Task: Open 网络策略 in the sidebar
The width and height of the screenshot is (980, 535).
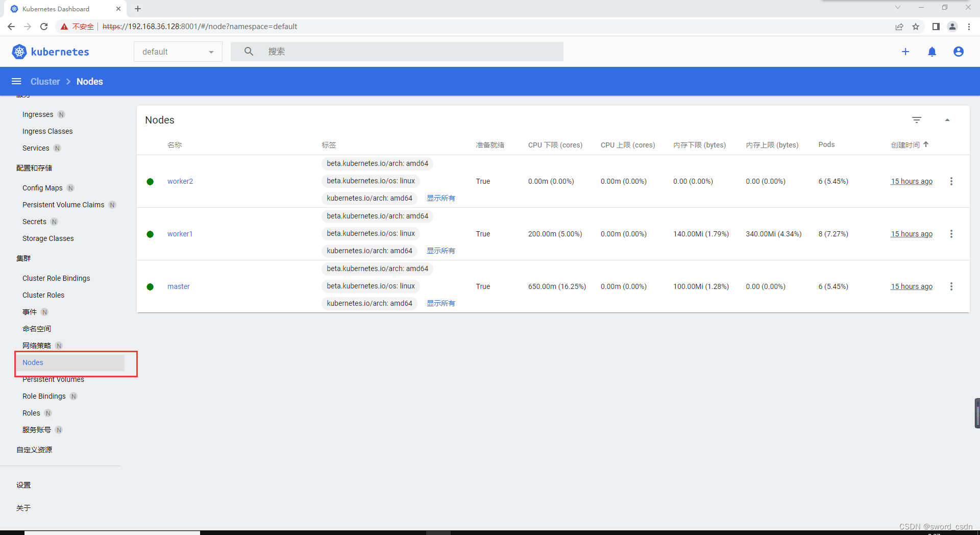Action: pyautogui.click(x=37, y=346)
